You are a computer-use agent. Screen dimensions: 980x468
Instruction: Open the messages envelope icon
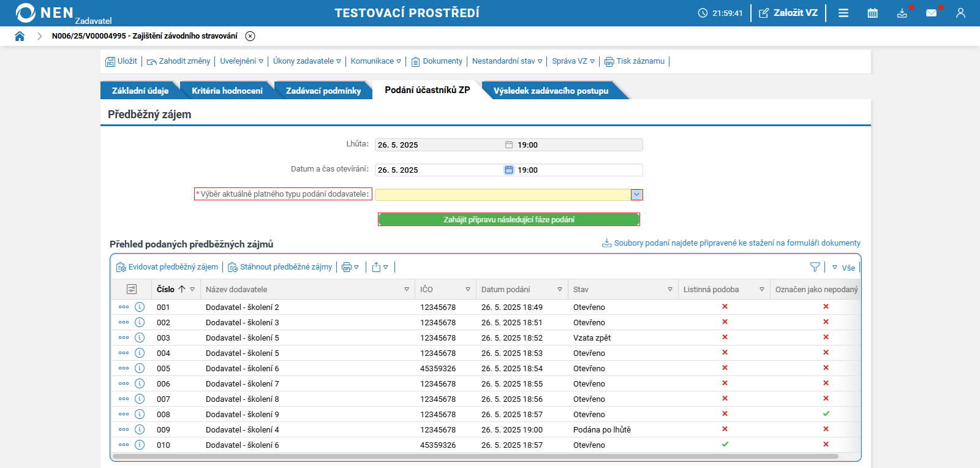pos(931,13)
